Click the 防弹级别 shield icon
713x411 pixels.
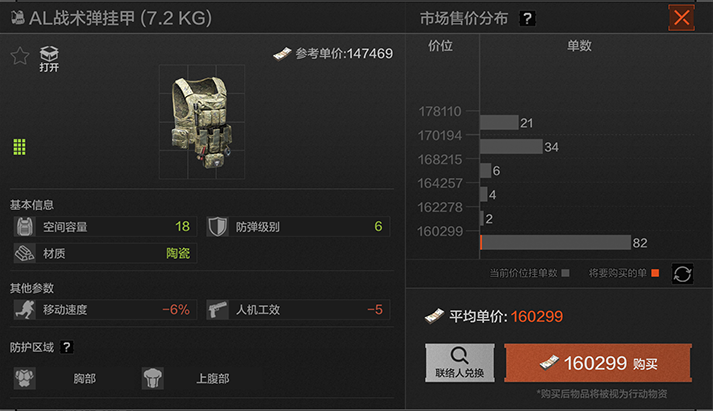(217, 226)
